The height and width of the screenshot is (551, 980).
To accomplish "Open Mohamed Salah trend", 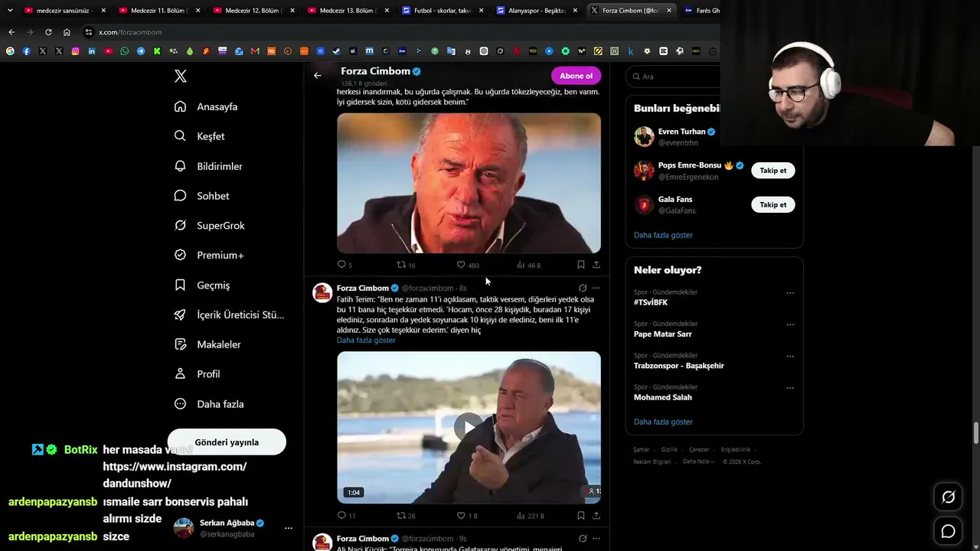I will pyautogui.click(x=663, y=398).
